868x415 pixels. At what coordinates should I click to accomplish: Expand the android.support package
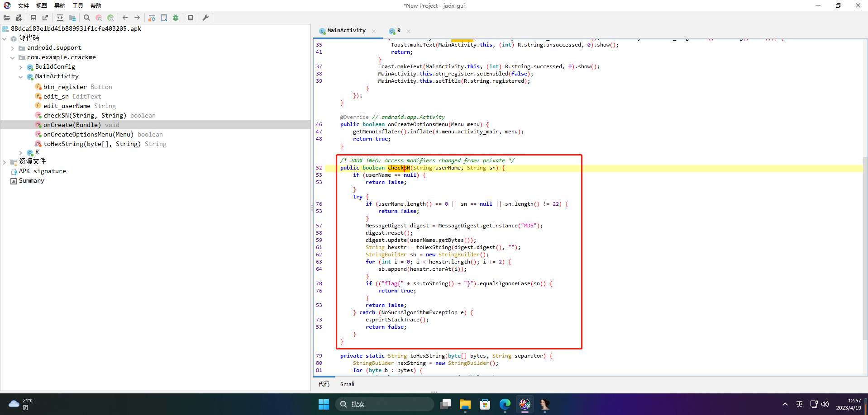(13, 48)
